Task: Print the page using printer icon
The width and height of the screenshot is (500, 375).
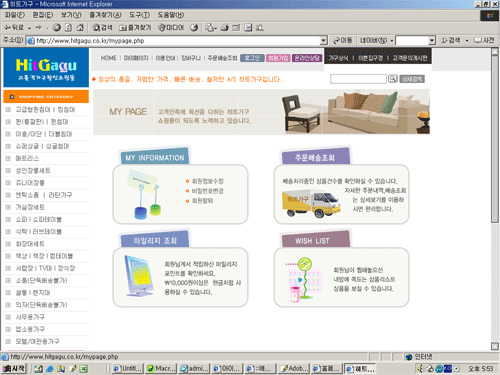Action: (225, 28)
